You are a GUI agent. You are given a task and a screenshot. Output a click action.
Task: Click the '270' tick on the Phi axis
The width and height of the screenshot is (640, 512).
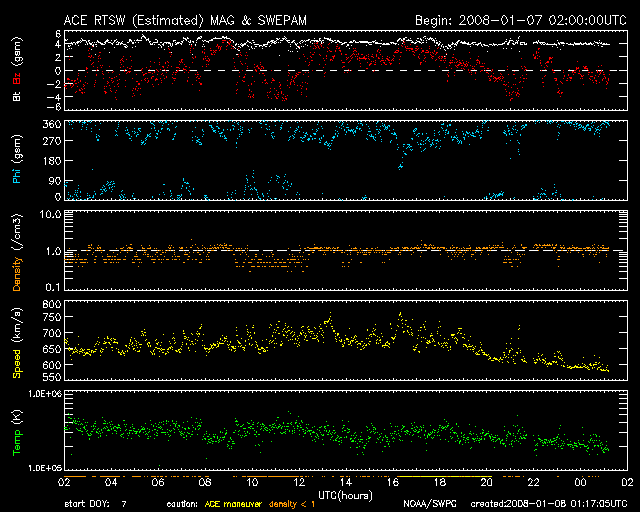pos(52,141)
